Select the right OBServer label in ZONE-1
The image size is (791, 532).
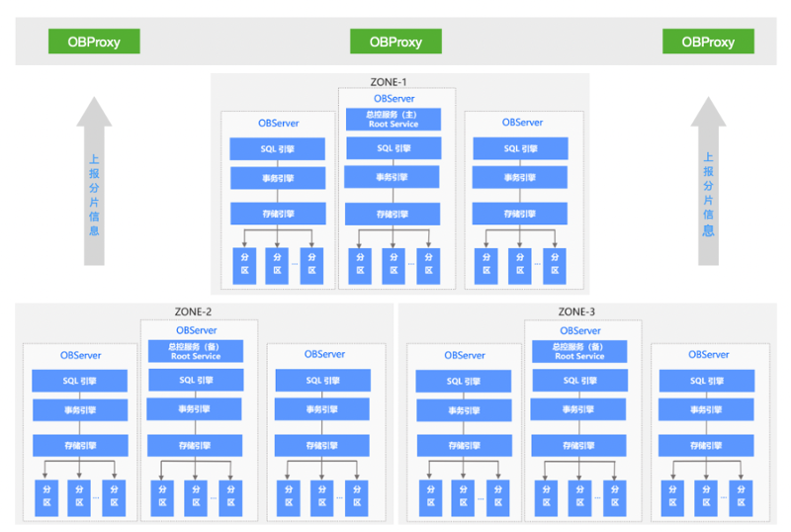point(522,123)
